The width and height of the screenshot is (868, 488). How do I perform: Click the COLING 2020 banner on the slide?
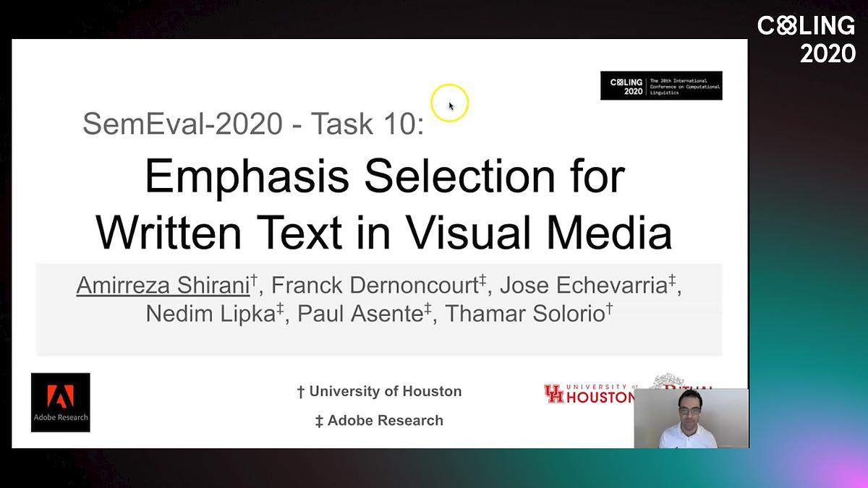tap(660, 85)
